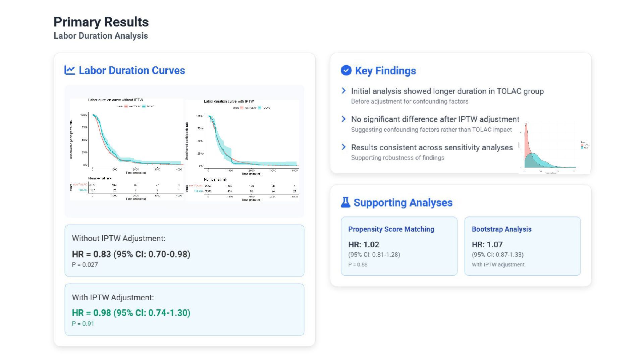Click 'Results consistent across sensitivity analyses'
644x362 pixels.
(432, 147)
